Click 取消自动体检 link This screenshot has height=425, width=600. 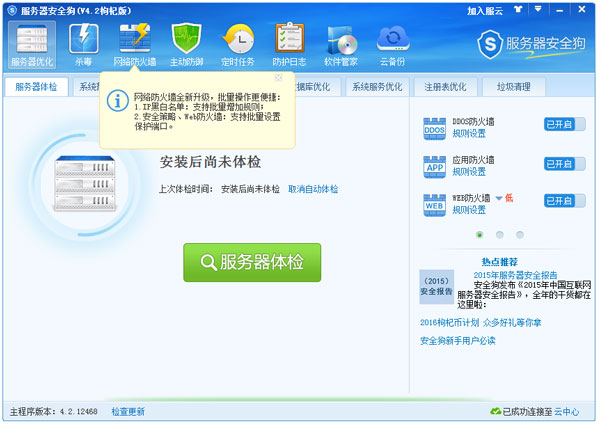pyautogui.click(x=313, y=189)
